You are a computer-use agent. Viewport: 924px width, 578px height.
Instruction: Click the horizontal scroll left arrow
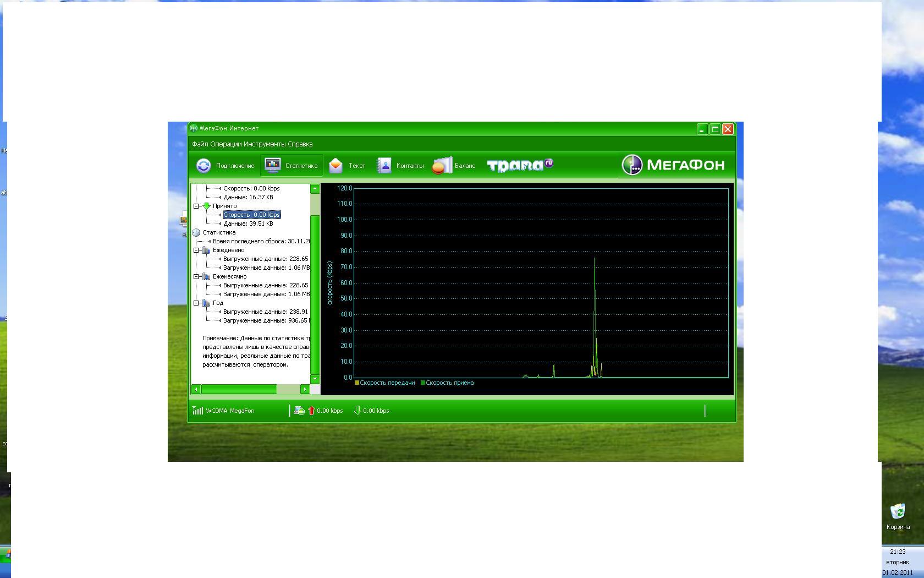(x=196, y=389)
